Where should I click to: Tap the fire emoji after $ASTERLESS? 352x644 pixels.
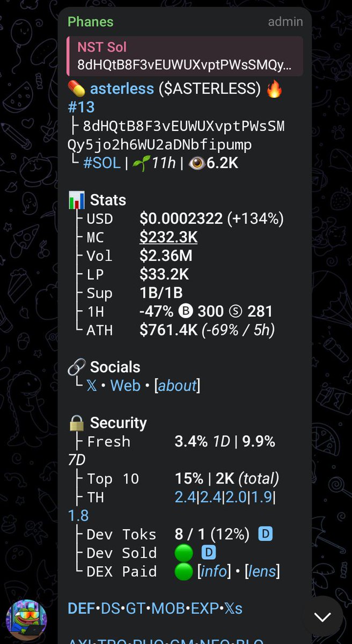click(x=274, y=89)
